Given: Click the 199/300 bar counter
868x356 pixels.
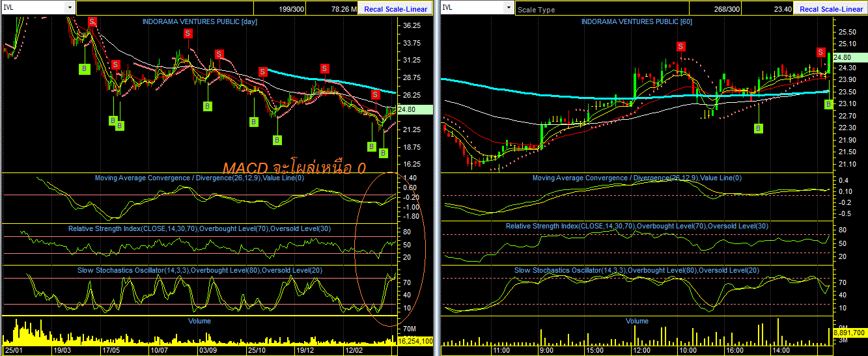Looking at the screenshot, I should coord(290,9).
